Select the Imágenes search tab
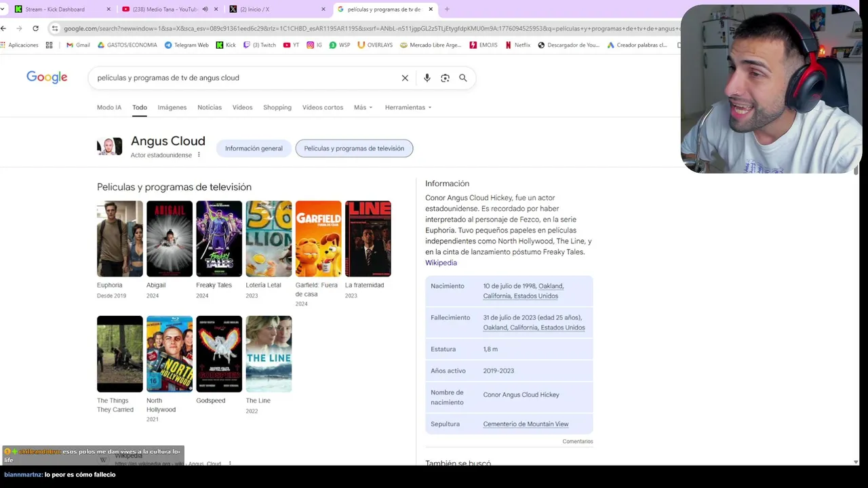This screenshot has height=488, width=868. click(x=172, y=108)
